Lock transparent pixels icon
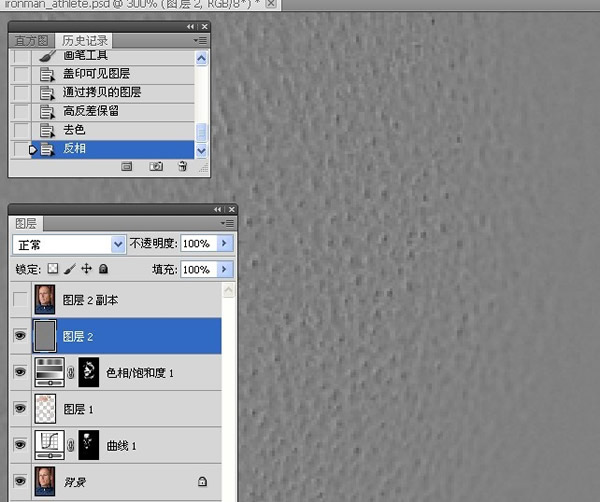The height and width of the screenshot is (502, 600). [x=53, y=269]
